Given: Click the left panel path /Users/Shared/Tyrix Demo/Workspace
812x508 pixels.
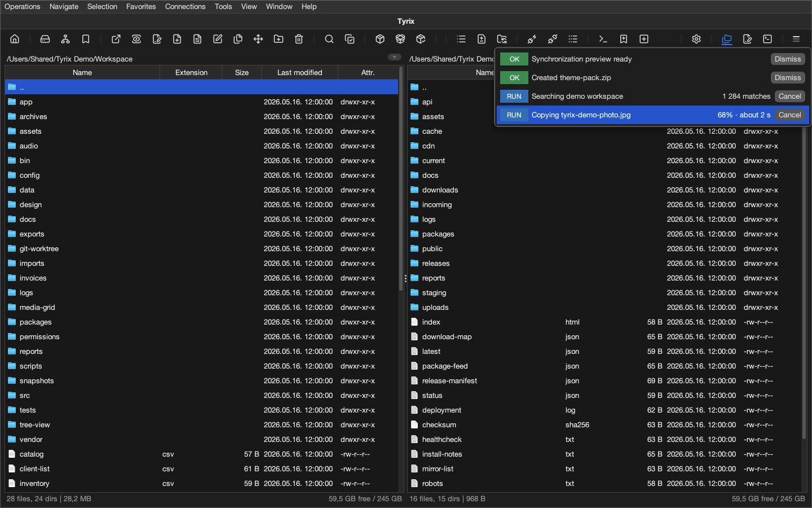Looking at the screenshot, I should pyautogui.click(x=69, y=59).
